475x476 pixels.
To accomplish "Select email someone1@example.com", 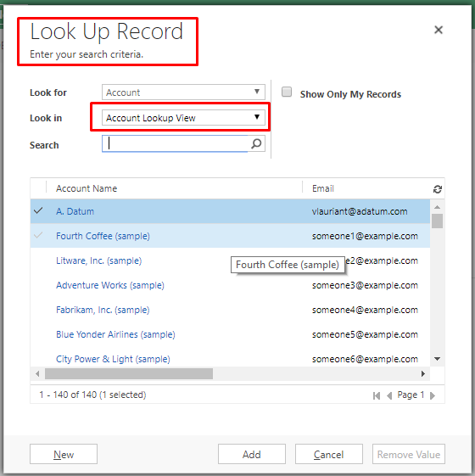I will click(x=365, y=236).
